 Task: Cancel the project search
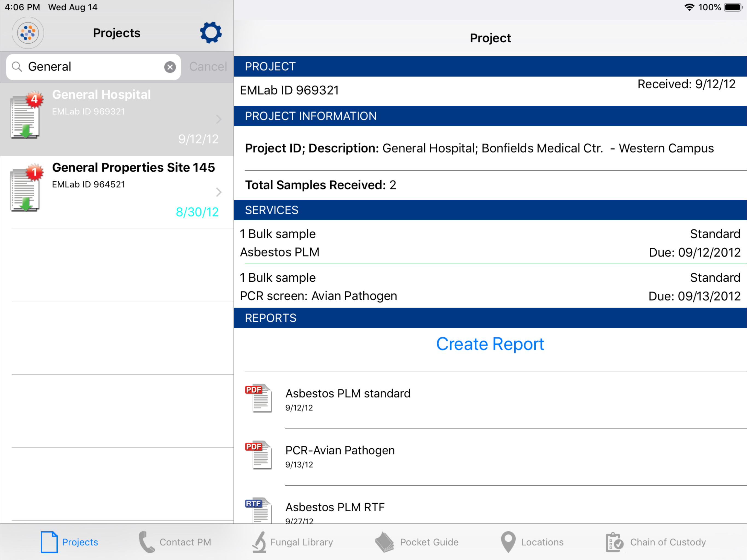click(208, 67)
